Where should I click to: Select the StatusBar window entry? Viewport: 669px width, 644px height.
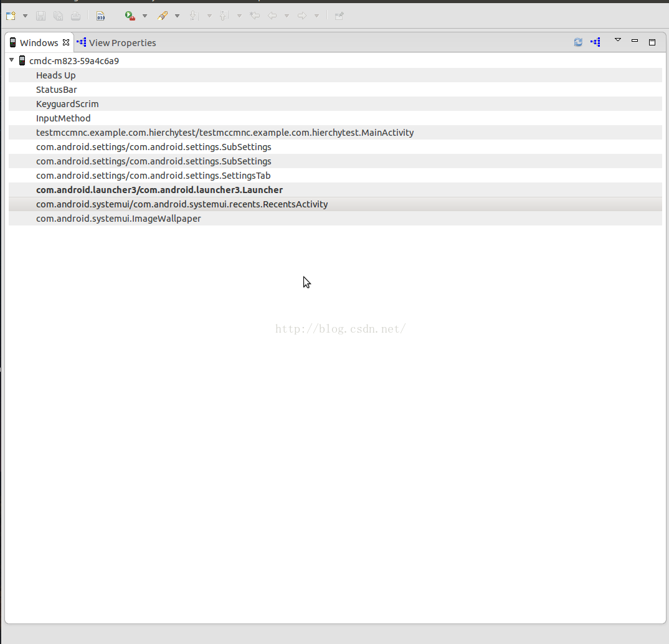click(x=335, y=90)
